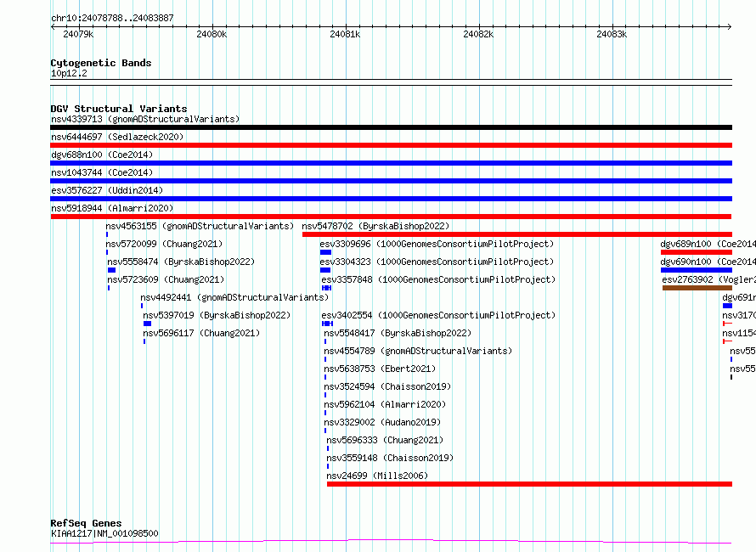
Task: Open the RefSeq Genes track title
Action: (86, 523)
